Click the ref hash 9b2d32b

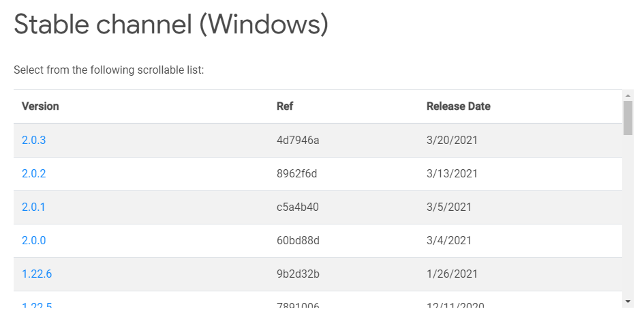pyautogui.click(x=298, y=274)
